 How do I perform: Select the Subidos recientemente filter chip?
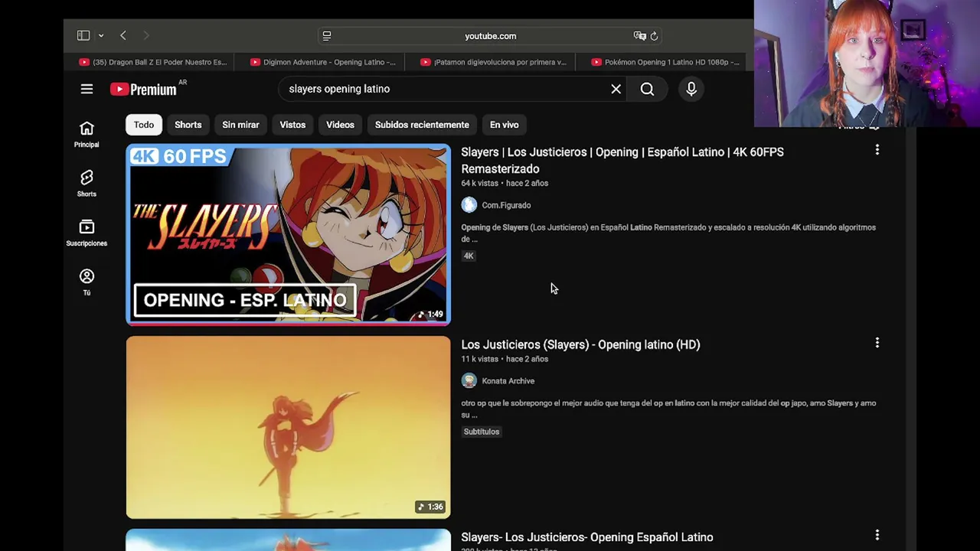coord(422,125)
